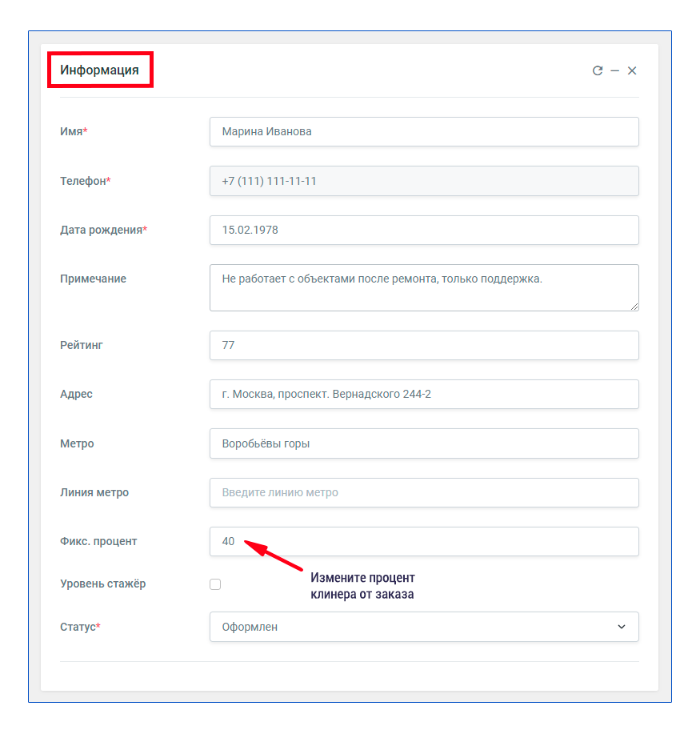Click the Адрес label

pyautogui.click(x=76, y=394)
